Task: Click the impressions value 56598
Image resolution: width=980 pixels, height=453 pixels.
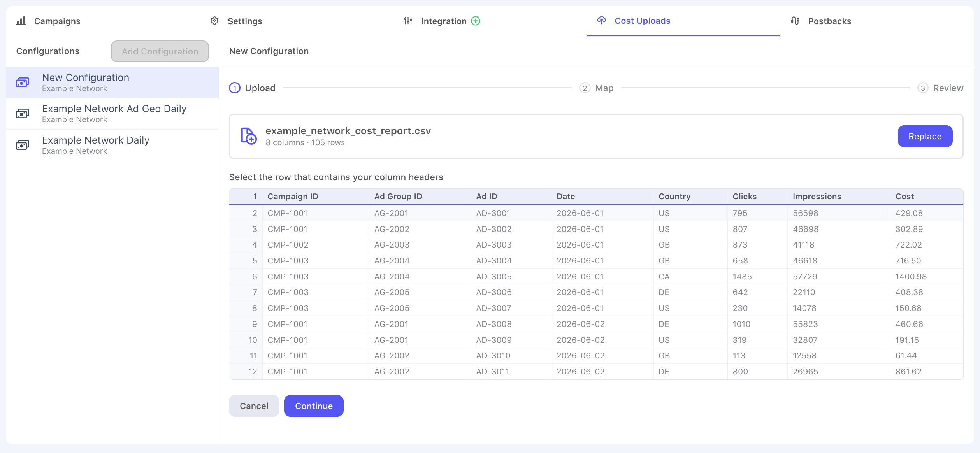Action: point(806,213)
